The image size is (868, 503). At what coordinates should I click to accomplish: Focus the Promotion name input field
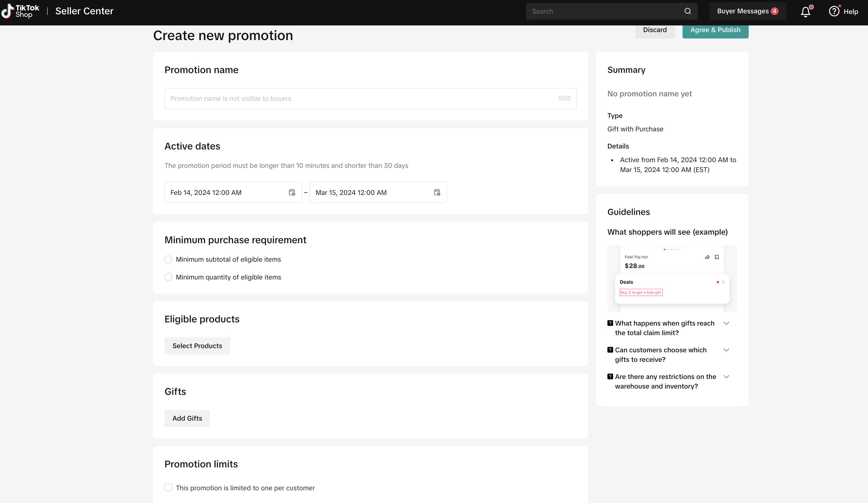(x=362, y=99)
